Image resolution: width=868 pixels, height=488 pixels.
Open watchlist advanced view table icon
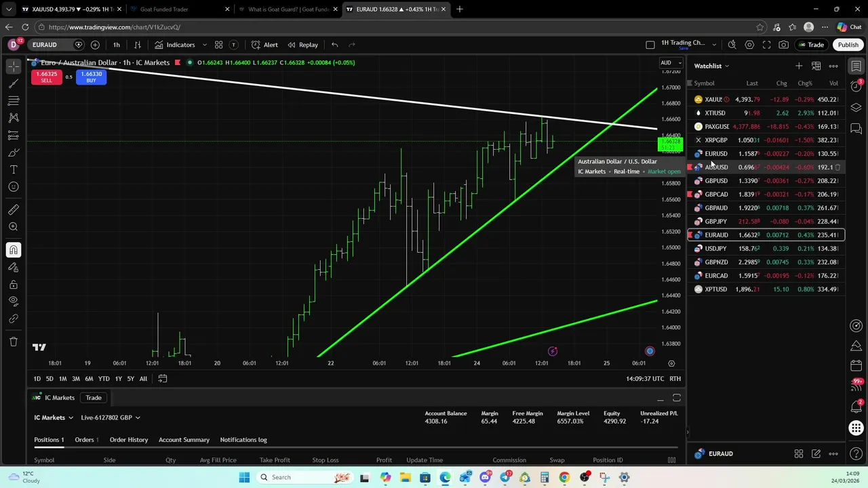(816, 66)
